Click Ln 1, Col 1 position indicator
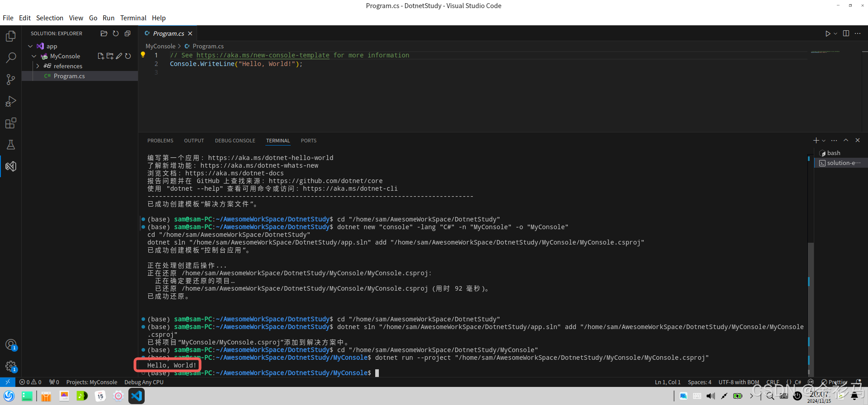Image resolution: width=868 pixels, height=405 pixels. point(668,382)
